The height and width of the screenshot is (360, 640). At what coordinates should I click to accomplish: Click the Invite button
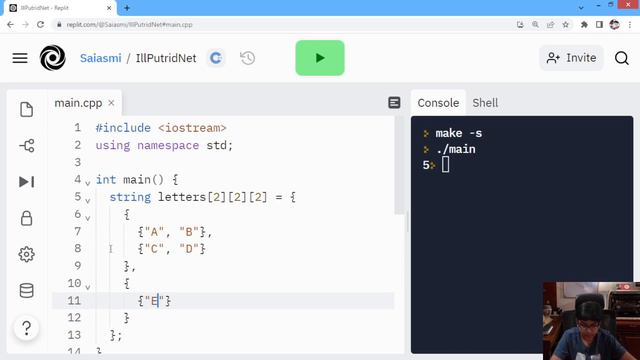(571, 58)
